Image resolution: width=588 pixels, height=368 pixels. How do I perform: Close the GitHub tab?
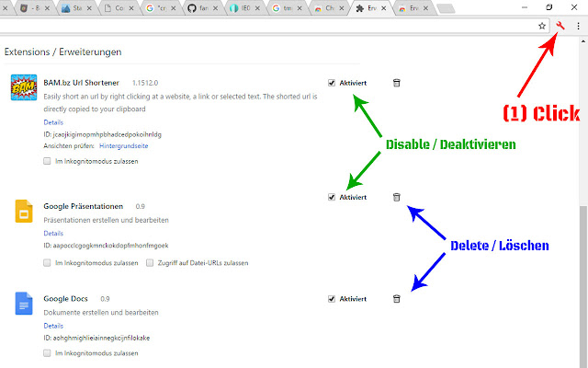tap(216, 8)
